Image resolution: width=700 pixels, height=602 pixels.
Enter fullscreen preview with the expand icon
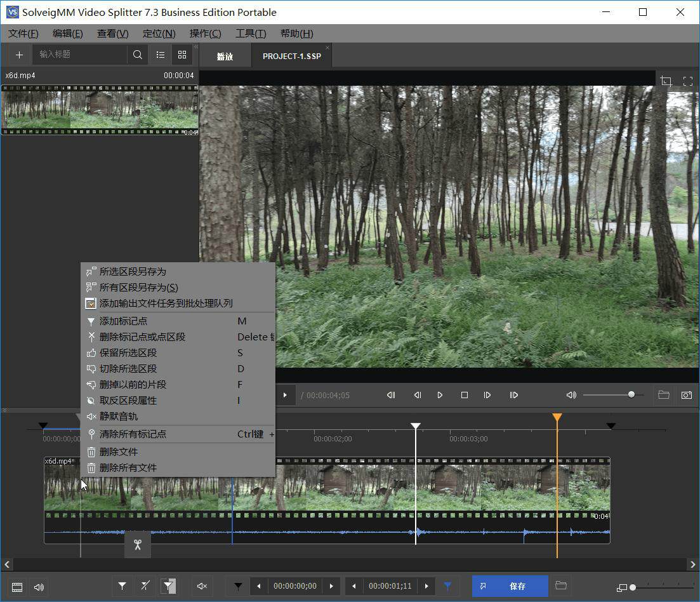point(688,81)
